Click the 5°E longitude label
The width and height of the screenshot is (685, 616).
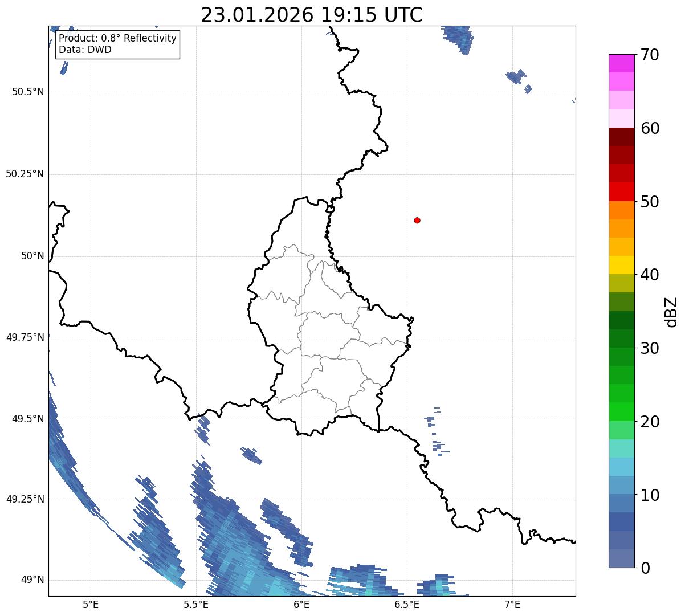(x=91, y=604)
